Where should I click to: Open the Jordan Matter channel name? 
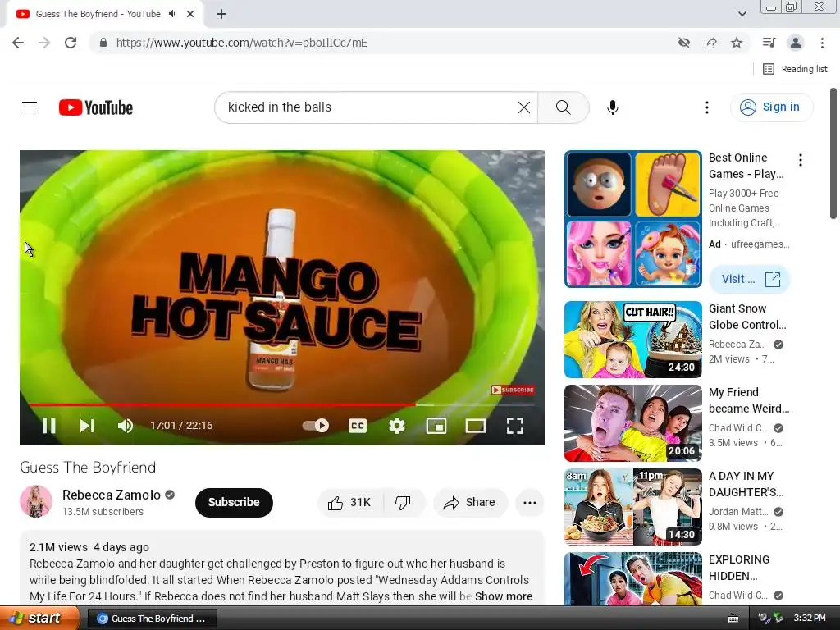pos(738,512)
